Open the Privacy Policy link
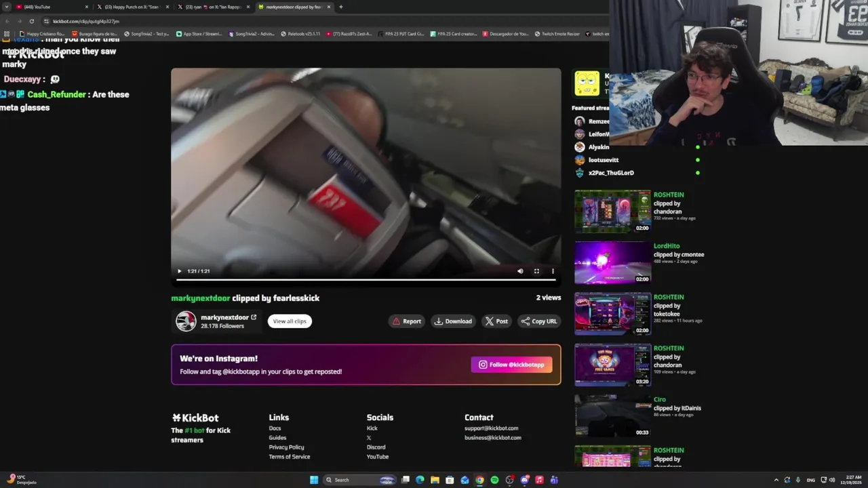This screenshot has height=488, width=868. pyautogui.click(x=286, y=447)
